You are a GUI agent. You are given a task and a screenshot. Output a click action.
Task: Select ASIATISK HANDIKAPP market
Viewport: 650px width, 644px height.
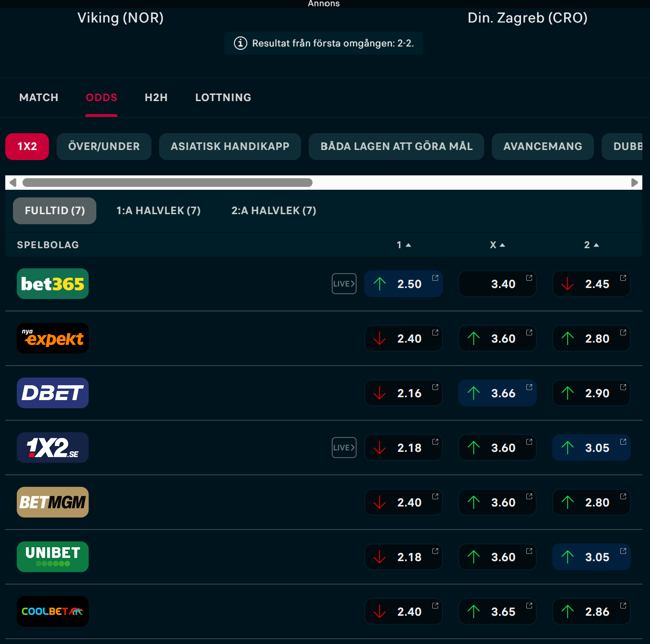tap(230, 147)
